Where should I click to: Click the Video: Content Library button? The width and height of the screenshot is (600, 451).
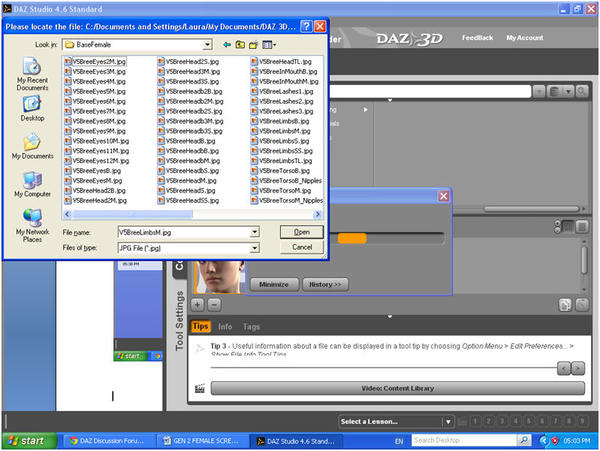point(398,388)
